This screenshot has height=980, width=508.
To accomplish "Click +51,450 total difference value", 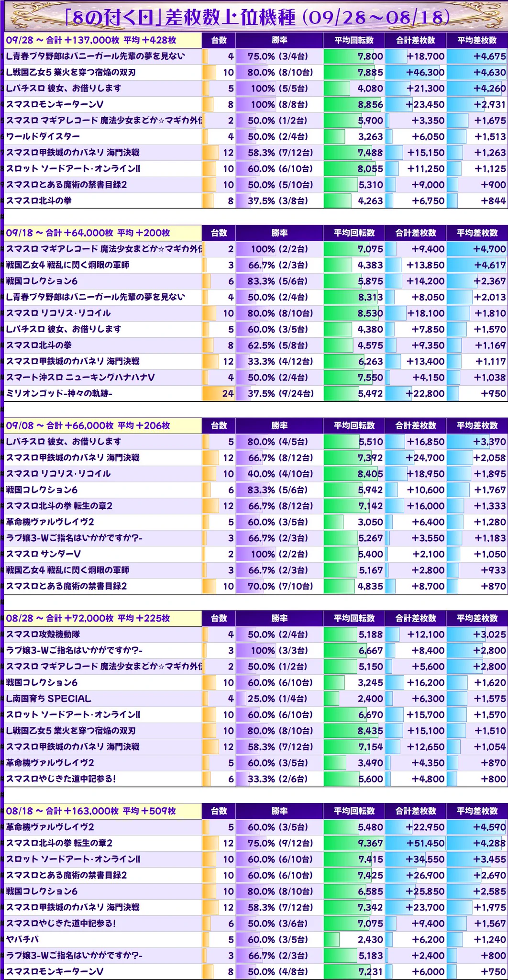I will click(x=415, y=844).
